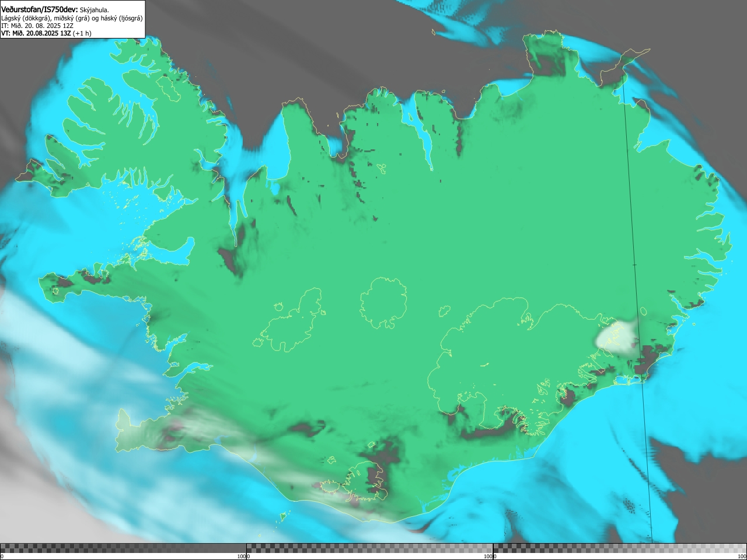Click the Langjökull glacier outline

pyautogui.click(x=292, y=321)
